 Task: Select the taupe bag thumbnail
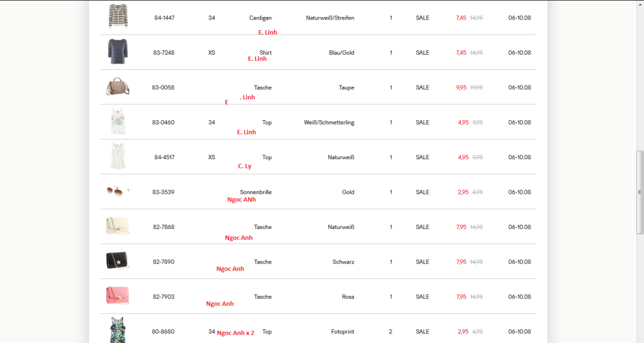(118, 86)
